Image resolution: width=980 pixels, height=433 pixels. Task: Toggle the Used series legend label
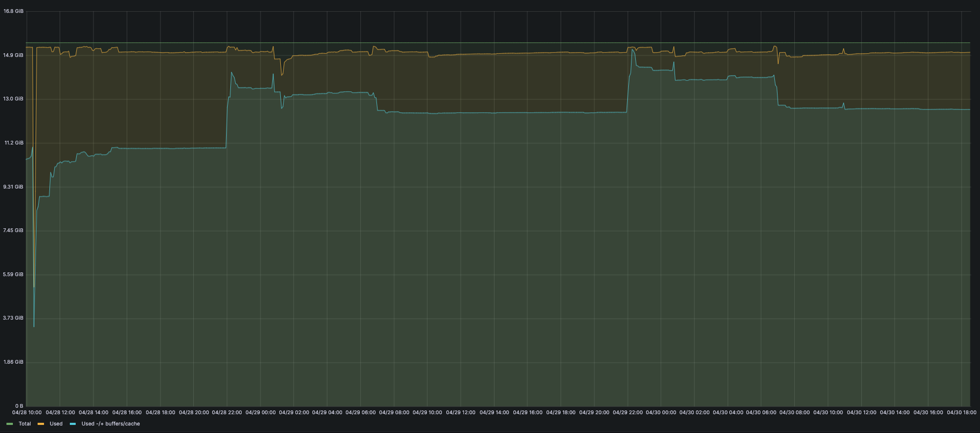point(56,424)
